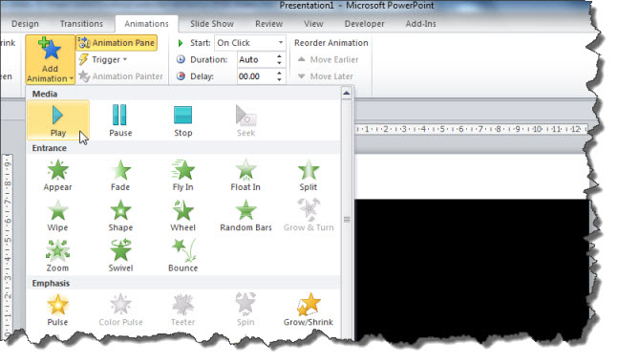Switch to the Transitions tab
The width and height of the screenshot is (618, 364).
click(x=81, y=24)
